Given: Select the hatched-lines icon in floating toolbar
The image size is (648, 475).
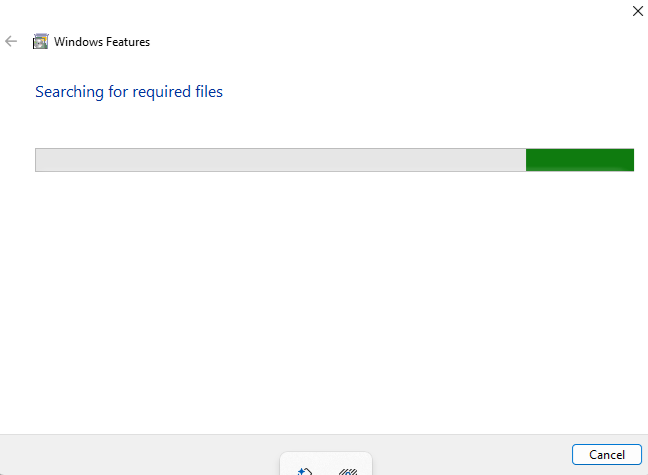Looking at the screenshot, I should click(x=348, y=472).
